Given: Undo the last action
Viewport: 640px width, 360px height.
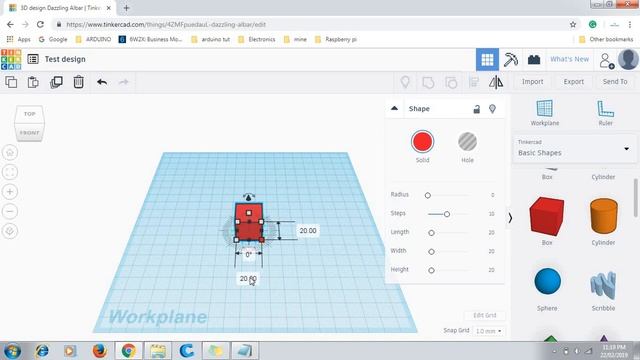Looking at the screenshot, I should [x=102, y=82].
